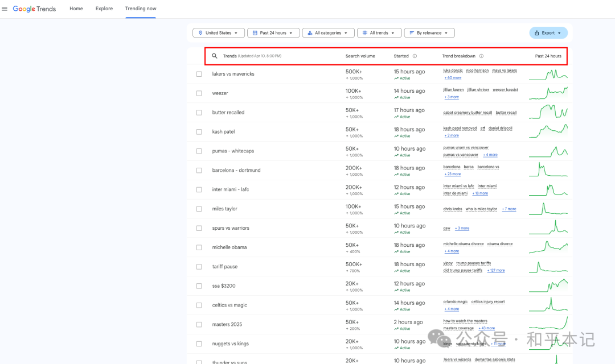The image size is (615, 364).
Task: Click '+ 18 more' in inter miami row
Action: [480, 193]
